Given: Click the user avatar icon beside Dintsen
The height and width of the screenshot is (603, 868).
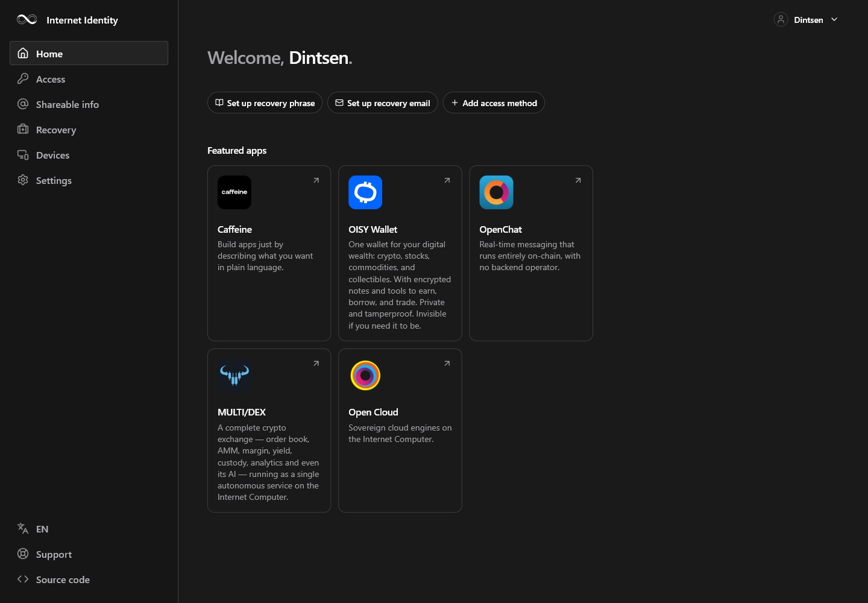Looking at the screenshot, I should point(781,19).
